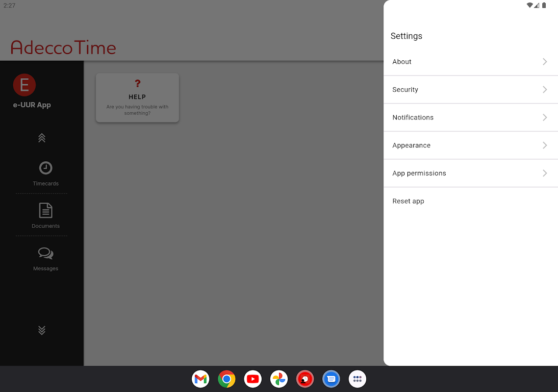The height and width of the screenshot is (392, 558).
Task: Open Messages app from the dock
Action: (331, 379)
